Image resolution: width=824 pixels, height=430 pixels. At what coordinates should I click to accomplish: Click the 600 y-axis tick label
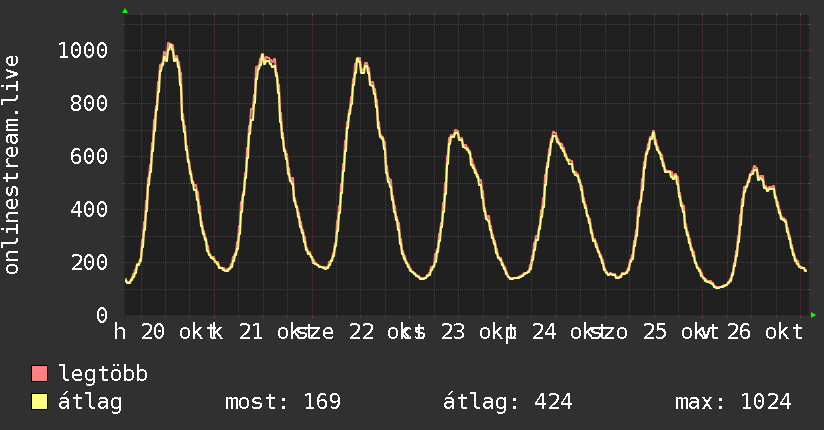89,156
